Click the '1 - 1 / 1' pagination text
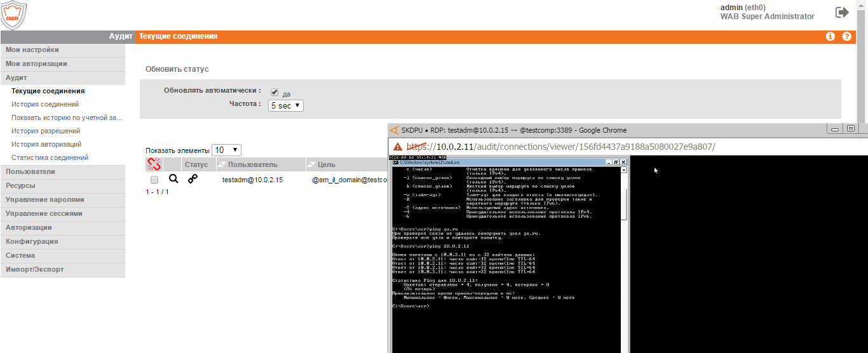868x353 pixels. click(x=158, y=191)
